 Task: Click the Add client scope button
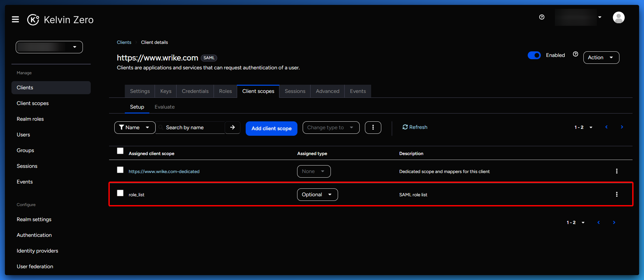272,129
